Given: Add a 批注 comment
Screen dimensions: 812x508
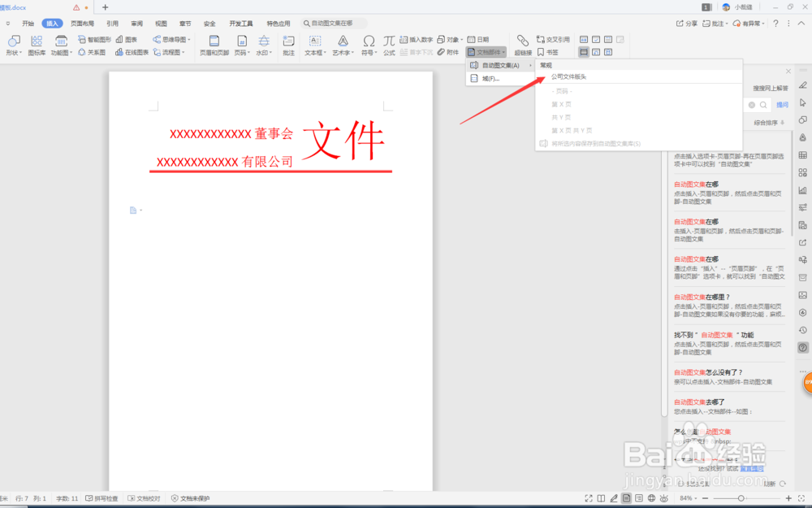Looking at the screenshot, I should click(288, 45).
